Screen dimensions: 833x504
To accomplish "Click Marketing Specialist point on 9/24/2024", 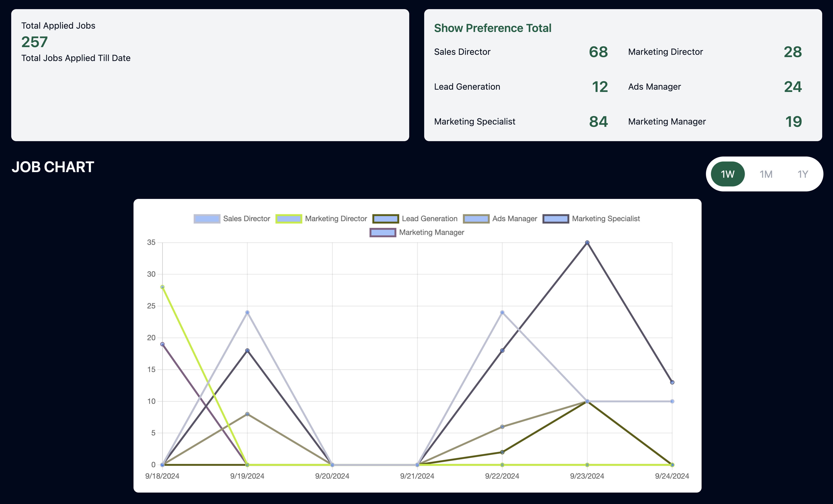I will coord(672,382).
